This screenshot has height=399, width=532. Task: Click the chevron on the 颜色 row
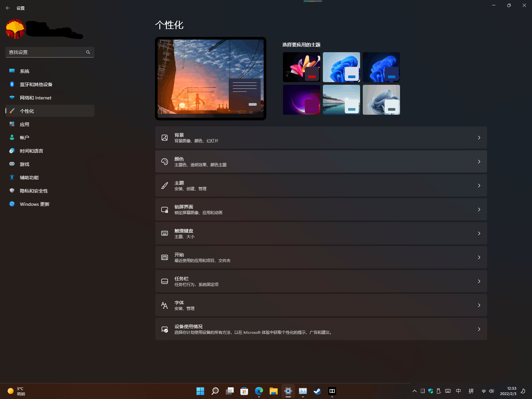click(479, 162)
